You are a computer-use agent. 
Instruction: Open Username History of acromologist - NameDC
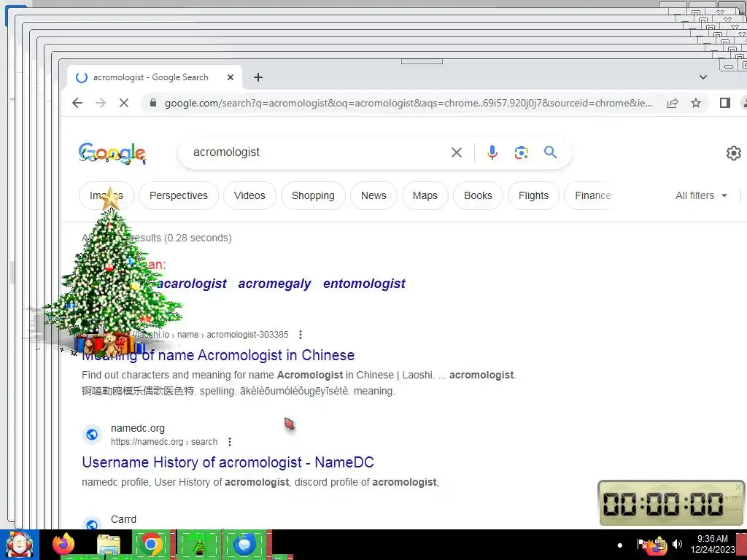(228, 462)
